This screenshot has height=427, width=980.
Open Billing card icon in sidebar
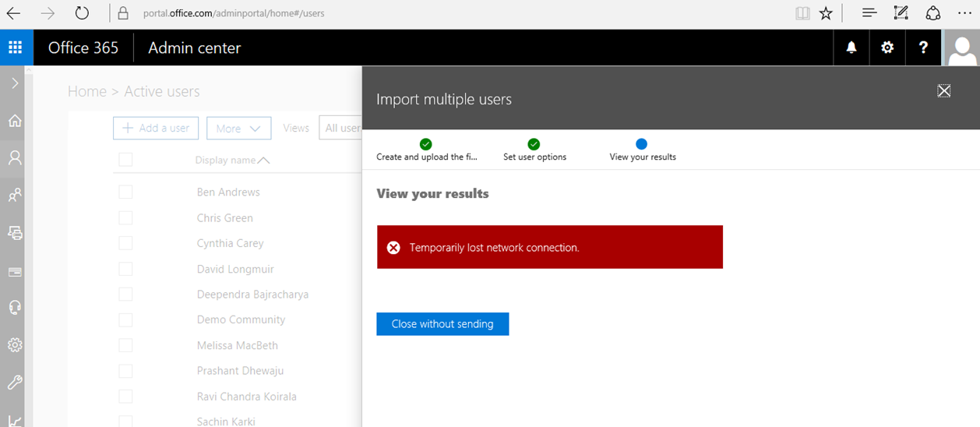pyautogui.click(x=15, y=272)
